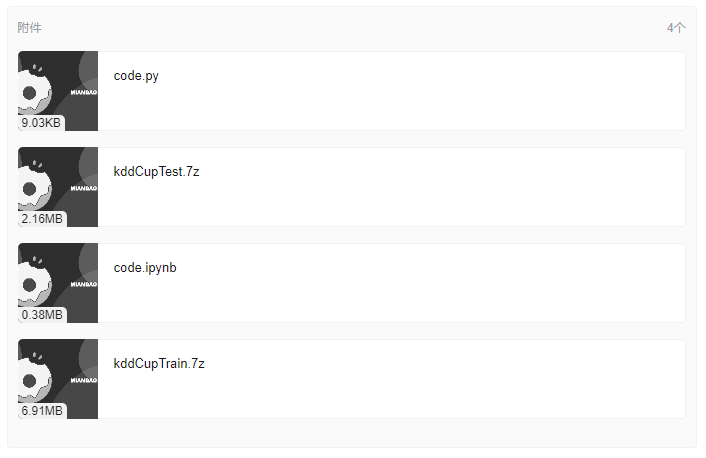Click the 附件 section heading
The height and width of the screenshot is (458, 706).
[30, 28]
